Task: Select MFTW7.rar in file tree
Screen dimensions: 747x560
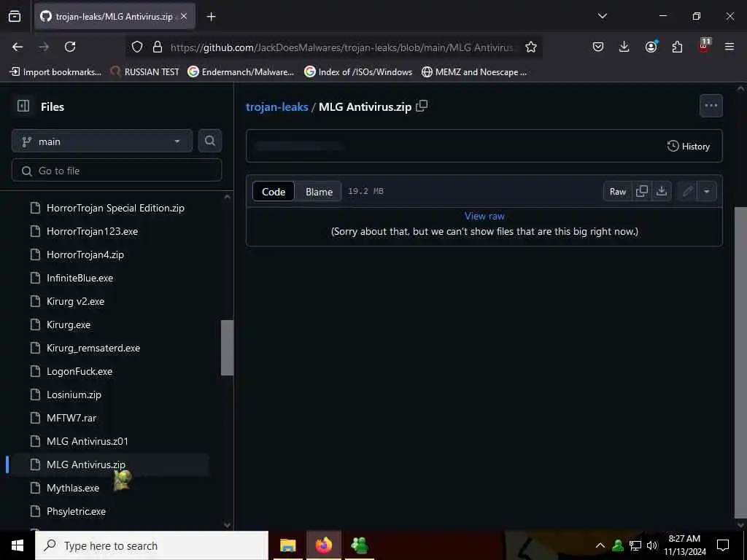Action: [71, 418]
